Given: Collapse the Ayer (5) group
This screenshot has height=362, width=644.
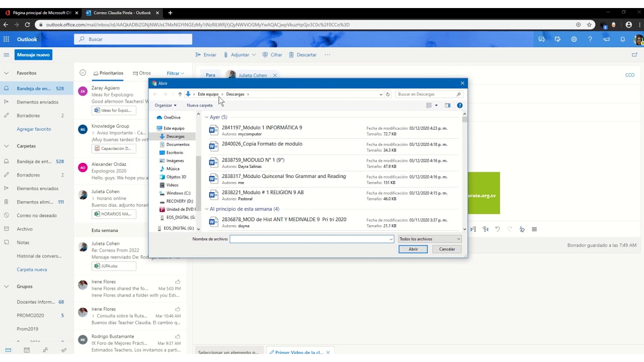Looking at the screenshot, I should click(207, 117).
